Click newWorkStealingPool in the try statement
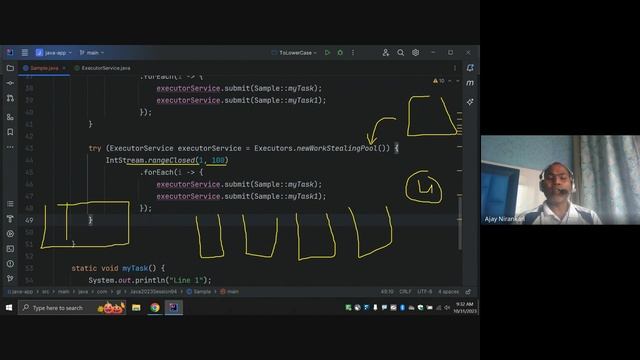The image size is (640, 360). point(337,148)
